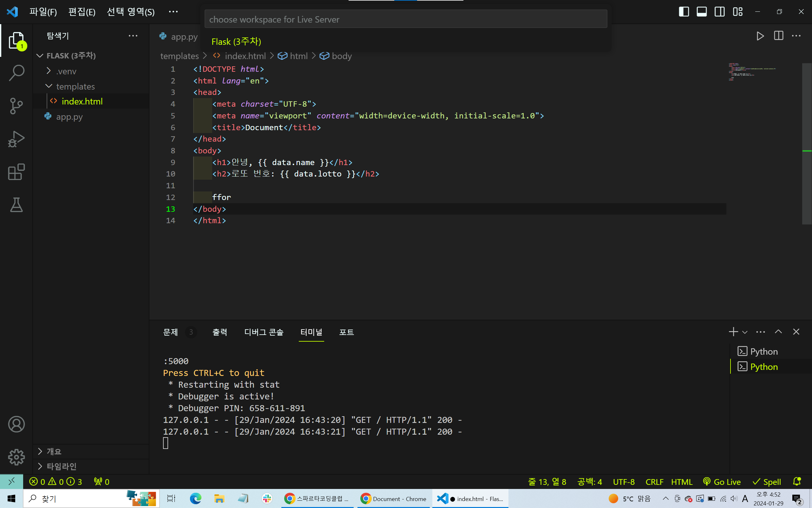Switch to the 포트 ports tab
Viewport: 812px width, 508px height.
(x=346, y=332)
